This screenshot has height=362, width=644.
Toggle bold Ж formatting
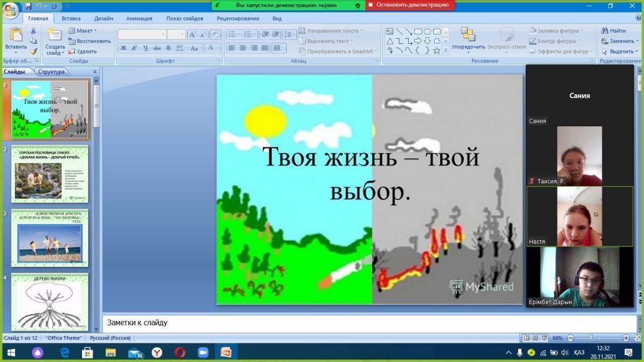123,48
